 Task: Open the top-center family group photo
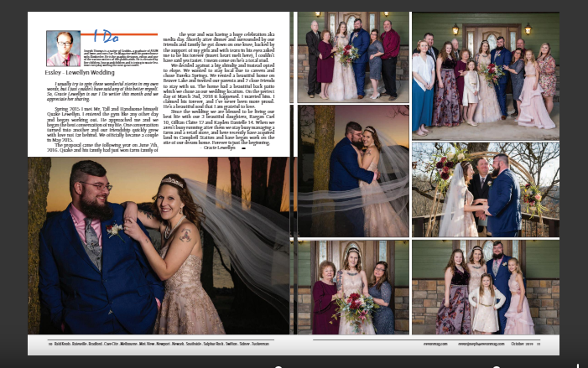point(353,56)
